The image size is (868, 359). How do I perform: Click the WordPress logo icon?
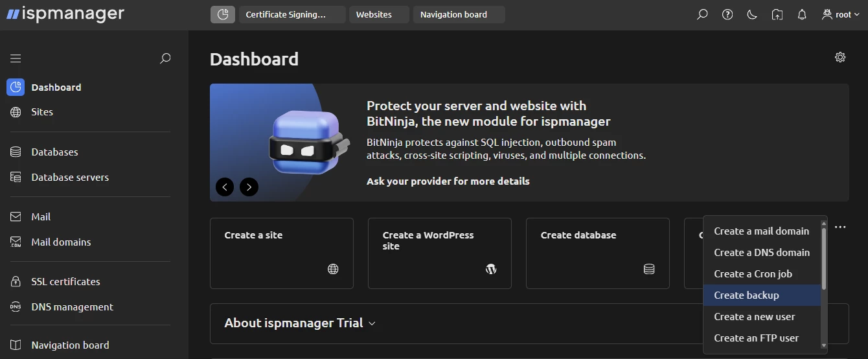pos(491,269)
